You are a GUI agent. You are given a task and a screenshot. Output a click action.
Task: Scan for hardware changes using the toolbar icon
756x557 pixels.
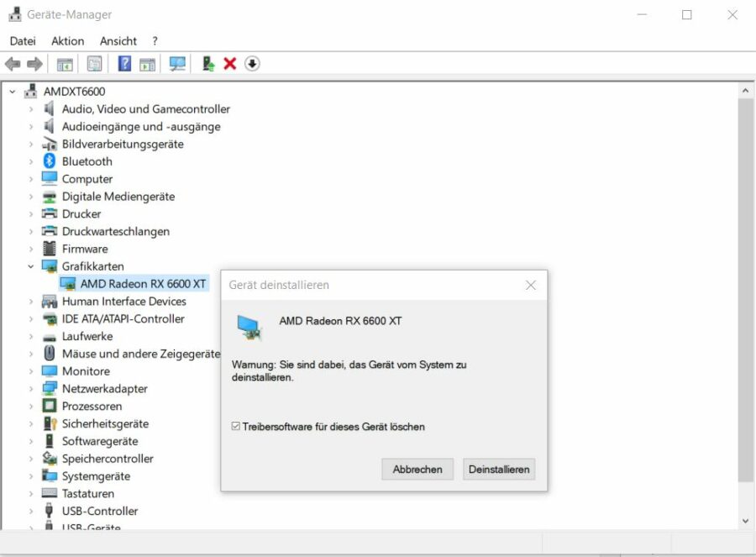pyautogui.click(x=176, y=63)
